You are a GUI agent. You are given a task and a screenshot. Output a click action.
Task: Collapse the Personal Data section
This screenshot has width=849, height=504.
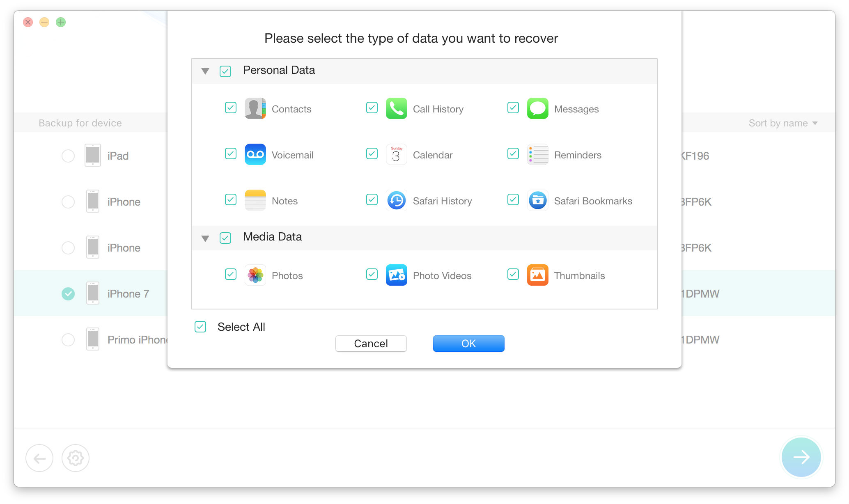[205, 71]
